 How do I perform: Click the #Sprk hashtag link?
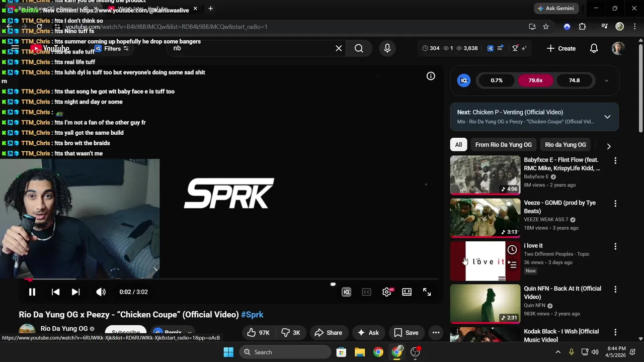coord(252,315)
